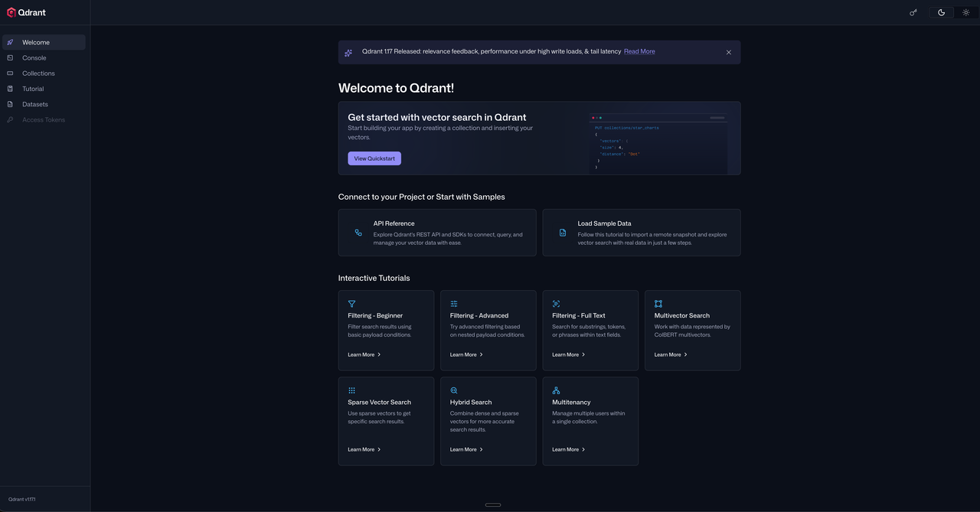Switch to light mode using the sun icon

point(965,12)
